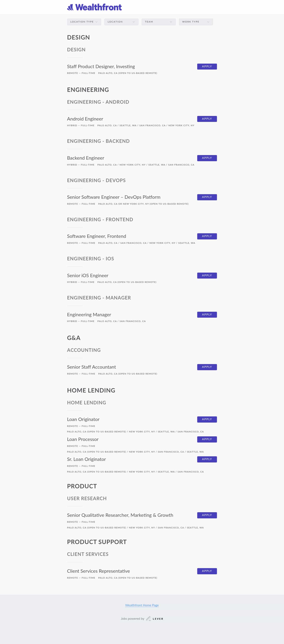This screenshot has width=284, height=644.
Task: Apply for Senior Qualitative Researcher, Marketing & Growth
Action: 207,515
